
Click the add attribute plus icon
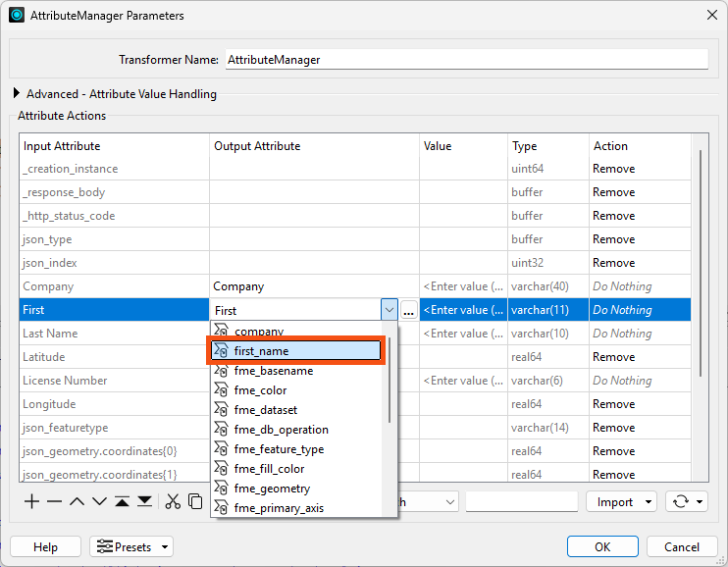[31, 501]
